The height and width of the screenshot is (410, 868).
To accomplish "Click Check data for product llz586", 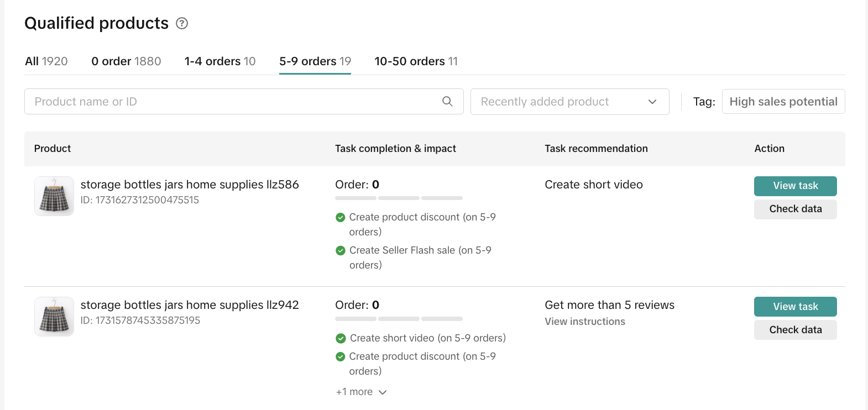I will tap(795, 209).
